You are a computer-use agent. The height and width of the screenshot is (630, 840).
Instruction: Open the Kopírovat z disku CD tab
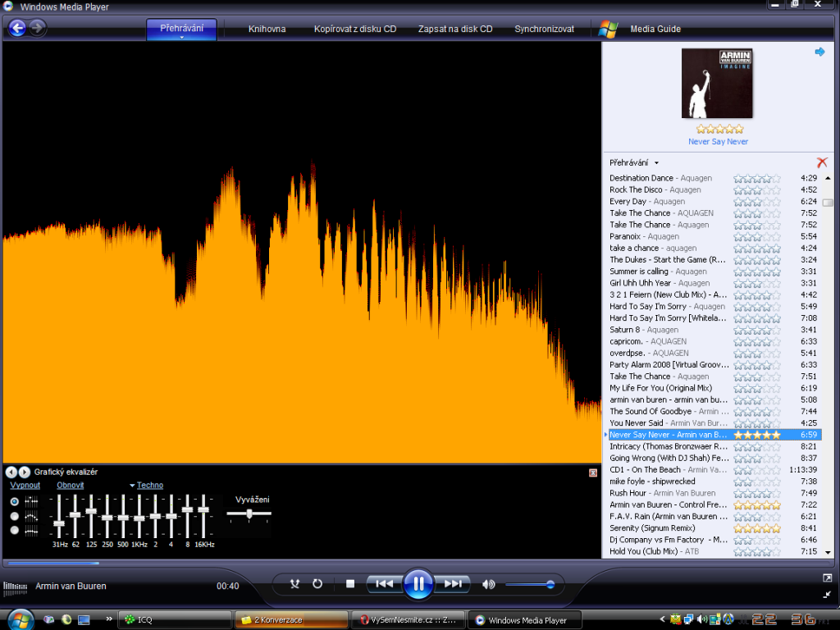[x=355, y=29]
